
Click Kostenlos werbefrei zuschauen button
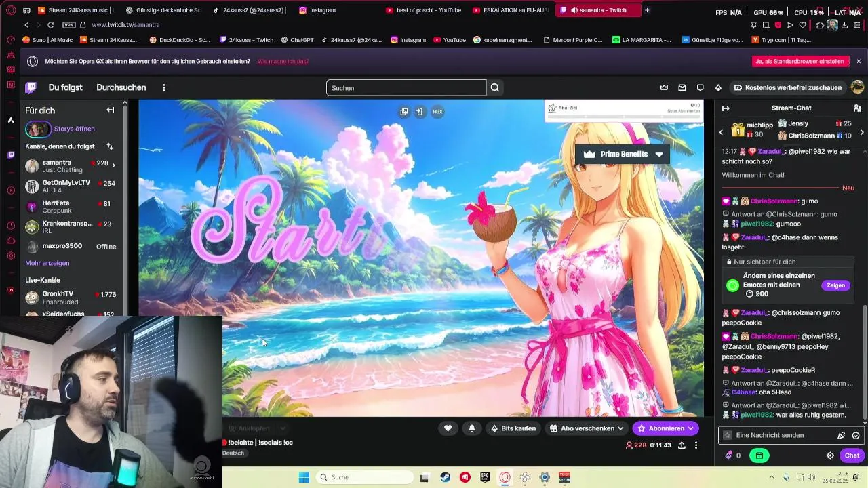[x=787, y=87]
